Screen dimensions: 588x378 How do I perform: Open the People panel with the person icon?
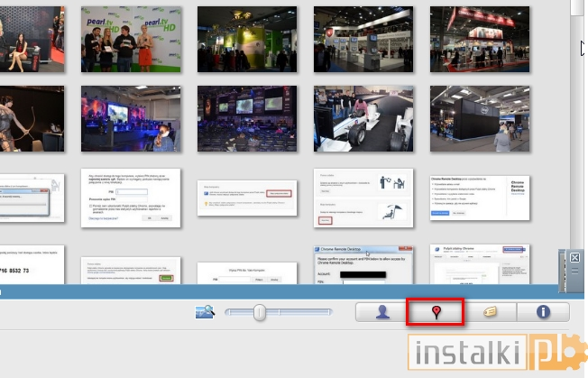pyautogui.click(x=381, y=312)
